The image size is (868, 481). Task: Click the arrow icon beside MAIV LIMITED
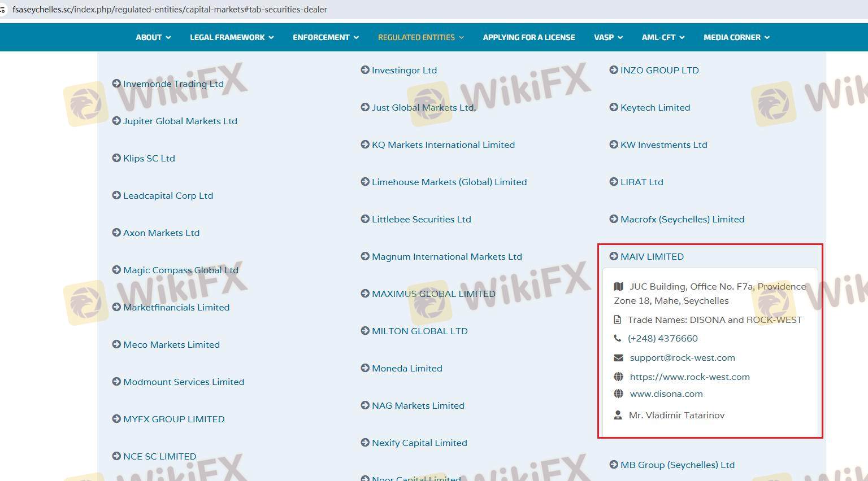pos(614,256)
